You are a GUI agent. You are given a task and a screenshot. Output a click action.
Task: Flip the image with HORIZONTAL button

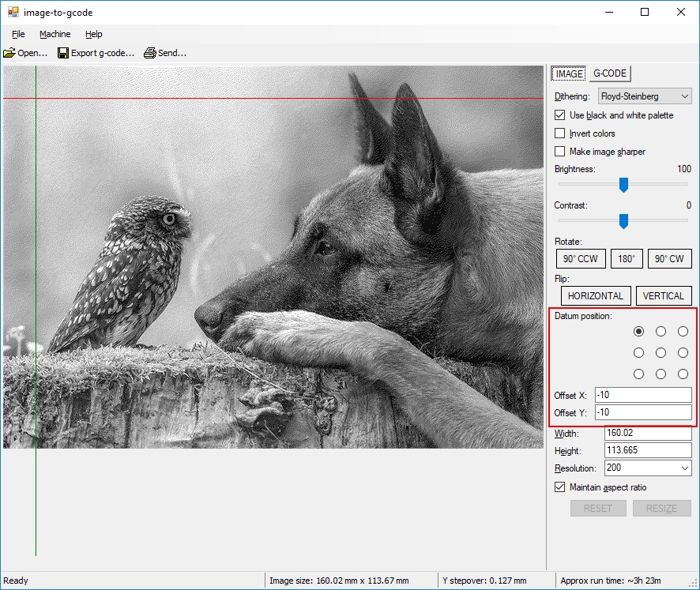pyautogui.click(x=596, y=296)
